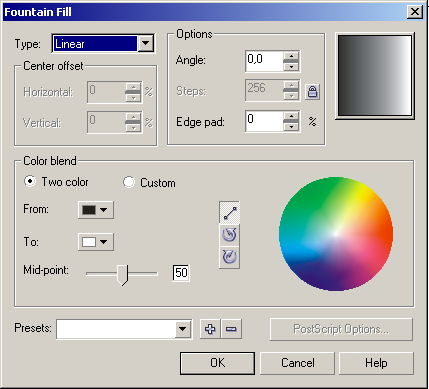Pick a color on the color wheel
Viewport: 429px width, 389px height.
click(x=336, y=234)
